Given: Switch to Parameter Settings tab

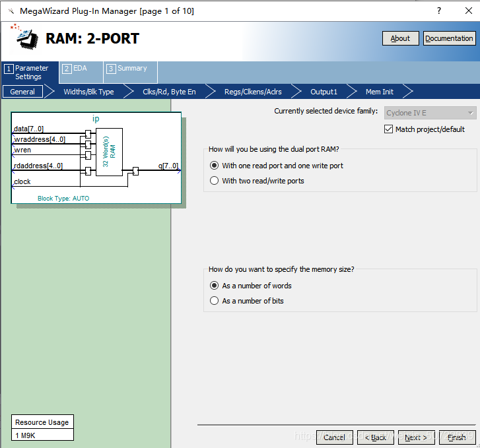Looking at the screenshot, I should 30,72.
